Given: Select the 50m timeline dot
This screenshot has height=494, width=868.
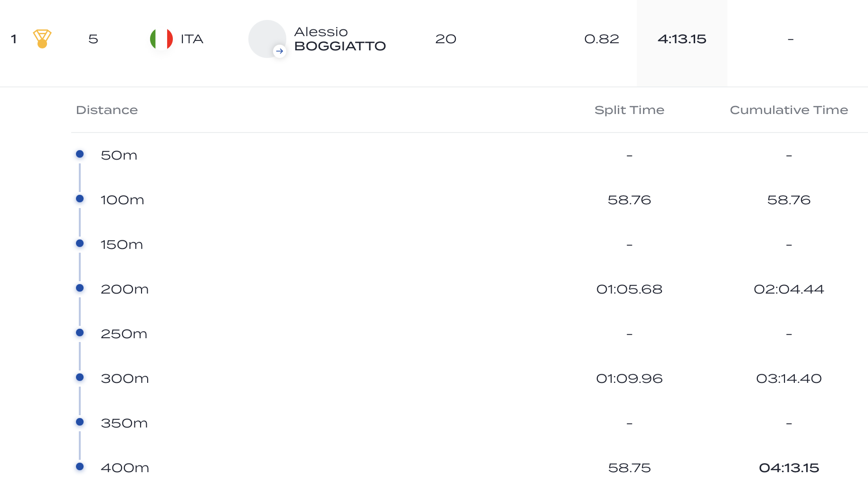Looking at the screenshot, I should 80,154.
